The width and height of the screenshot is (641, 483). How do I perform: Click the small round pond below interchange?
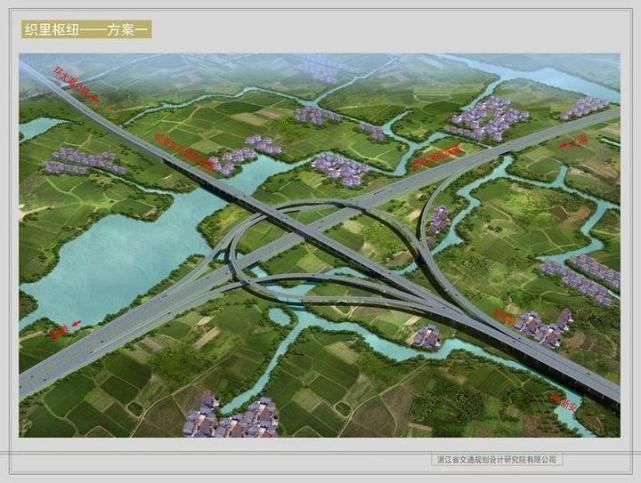point(279,316)
